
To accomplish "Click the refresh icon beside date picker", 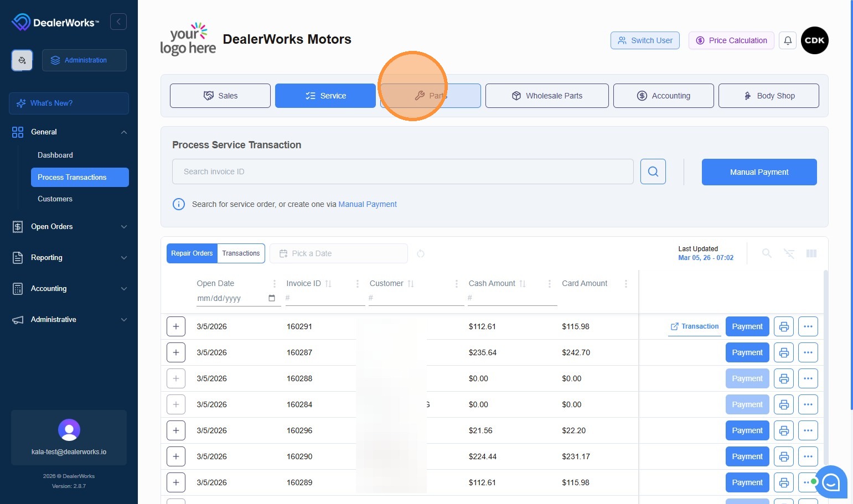I will (x=421, y=253).
